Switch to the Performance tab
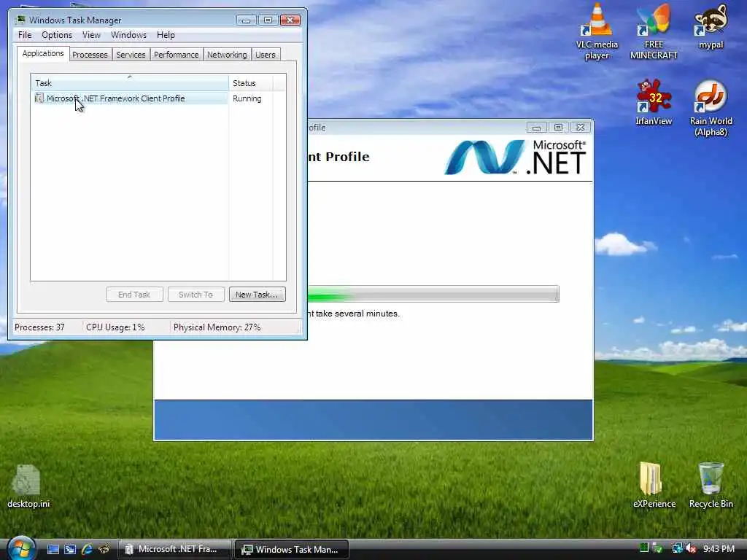Screen dimensions: 747x560 pyautogui.click(x=176, y=55)
